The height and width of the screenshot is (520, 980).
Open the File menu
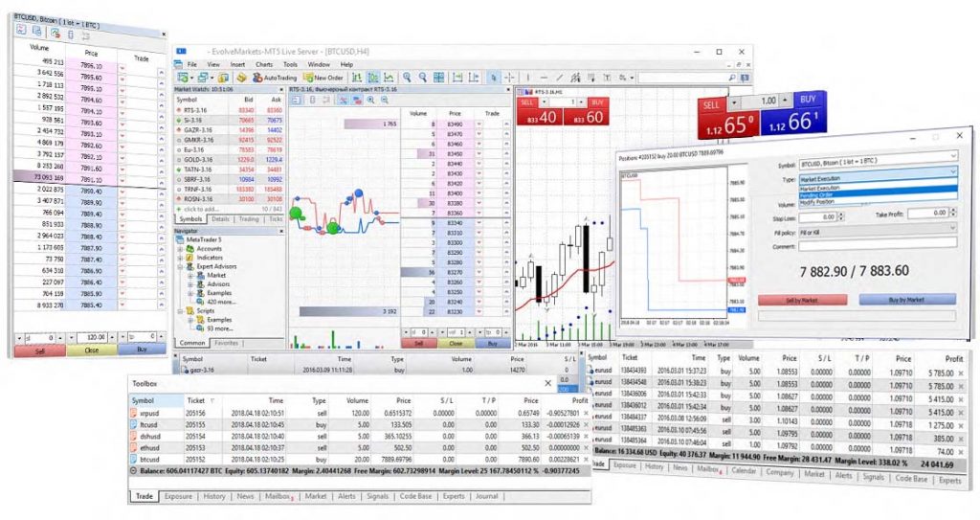pyautogui.click(x=191, y=64)
